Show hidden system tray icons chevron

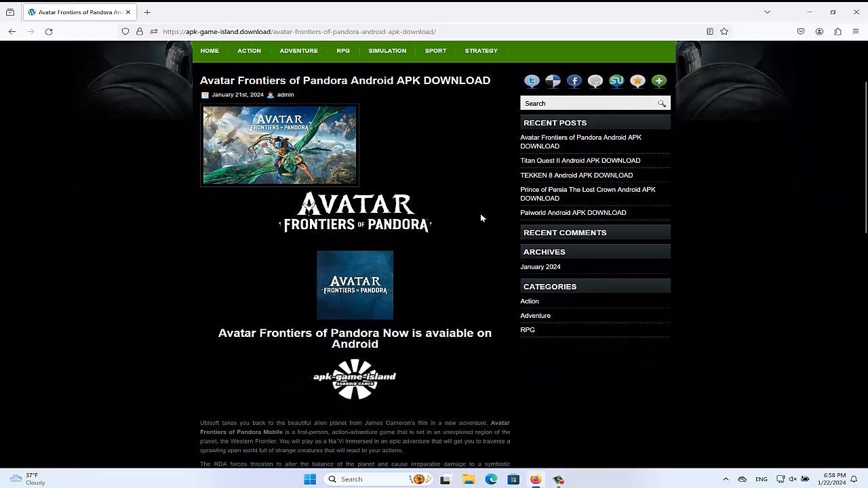coord(726,479)
